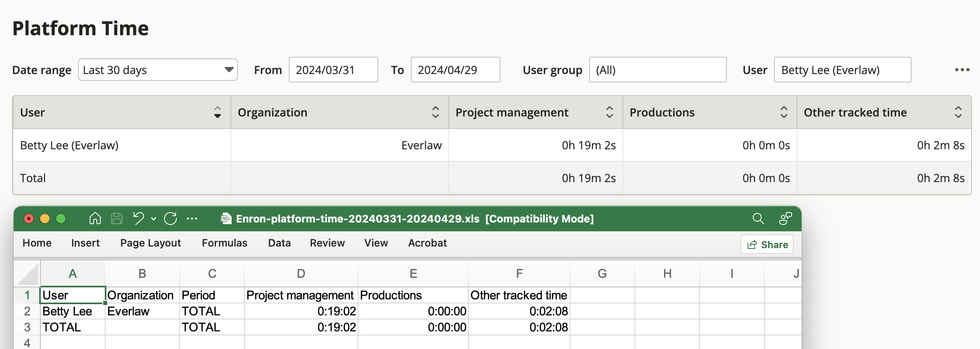
Task: Select row 2 header in Excel
Action: (x=27, y=311)
